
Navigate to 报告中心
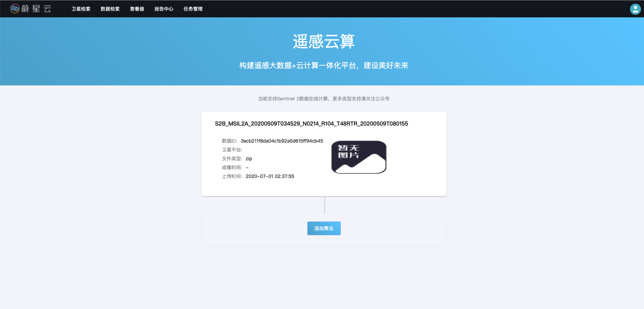click(x=164, y=9)
